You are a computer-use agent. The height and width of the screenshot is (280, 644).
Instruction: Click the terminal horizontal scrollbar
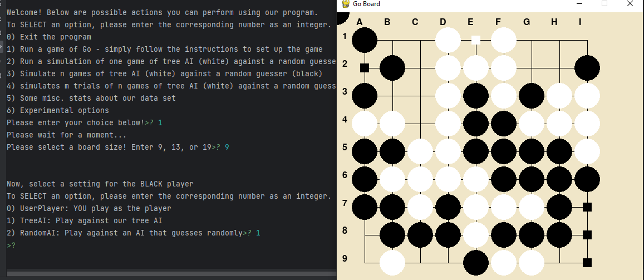(x=171, y=274)
